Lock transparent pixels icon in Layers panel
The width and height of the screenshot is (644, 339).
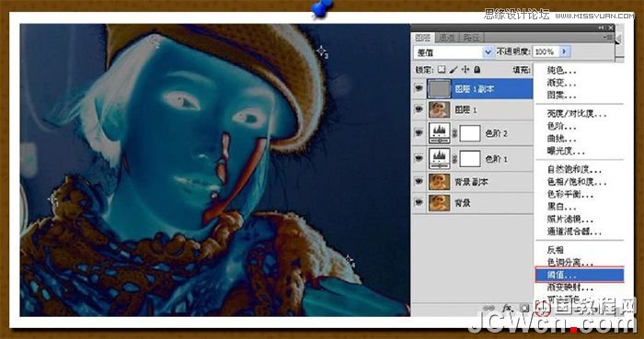(441, 70)
